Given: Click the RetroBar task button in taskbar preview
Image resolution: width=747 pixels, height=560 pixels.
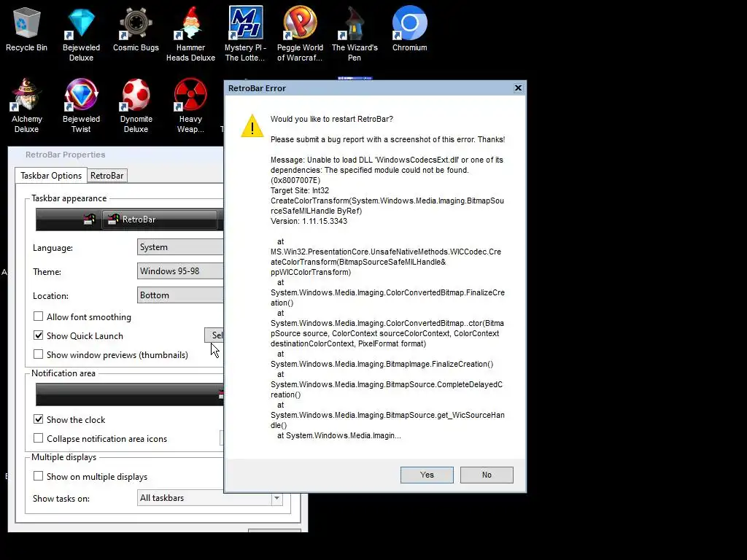Looking at the screenshot, I should pos(160,219).
